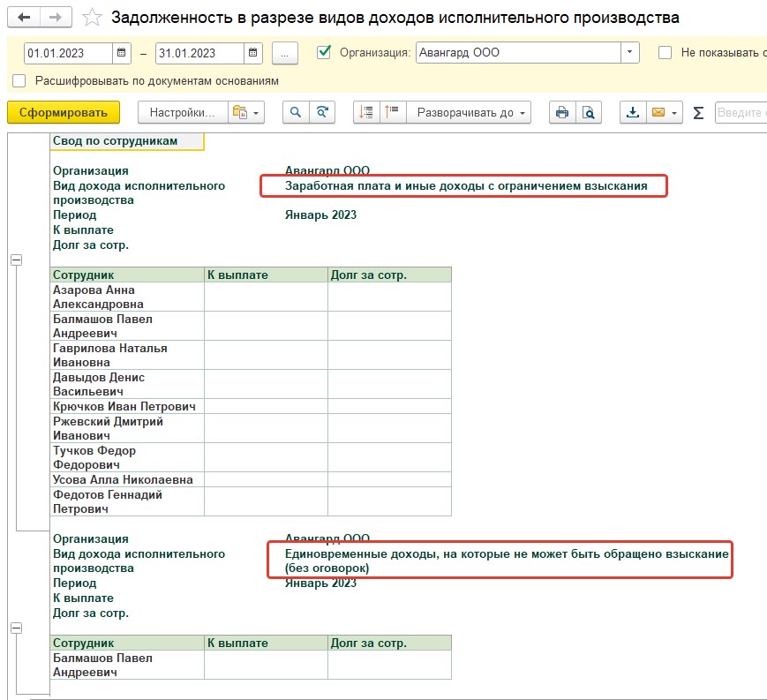
Task: Open the report variants dropdown
Action: 246,112
